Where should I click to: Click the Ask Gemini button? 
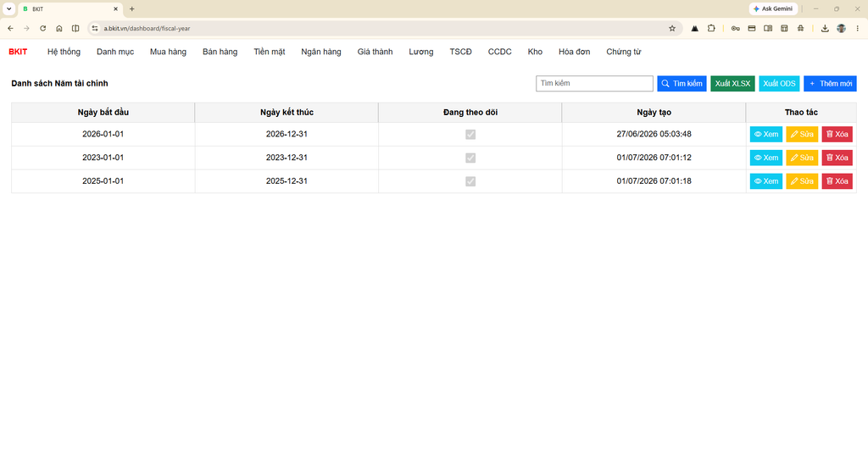click(773, 8)
